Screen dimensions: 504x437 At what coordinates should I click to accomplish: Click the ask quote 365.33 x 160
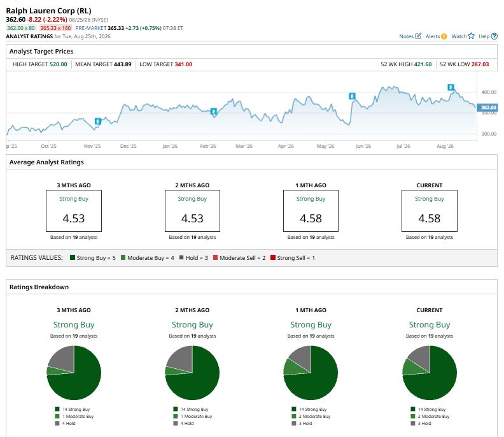tap(55, 28)
